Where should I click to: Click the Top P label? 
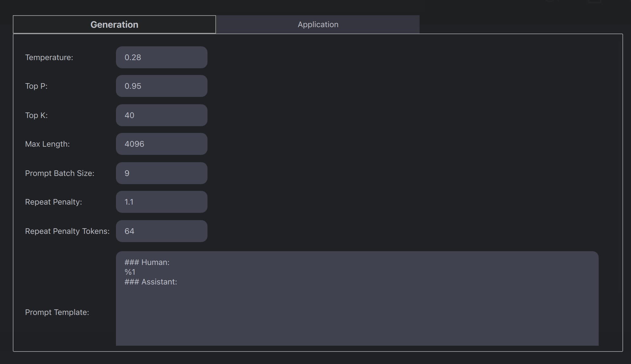tap(36, 86)
